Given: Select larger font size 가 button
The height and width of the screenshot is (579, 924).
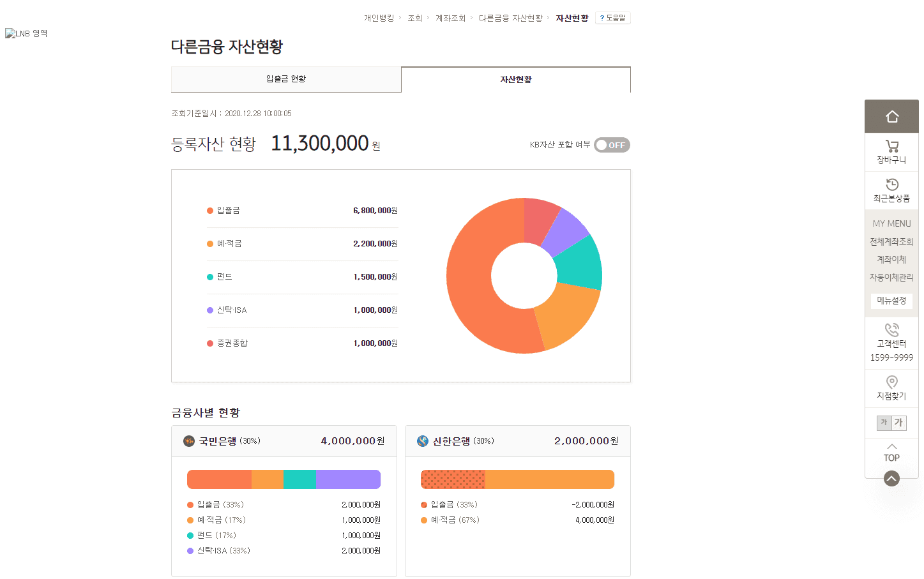Looking at the screenshot, I should [x=898, y=423].
